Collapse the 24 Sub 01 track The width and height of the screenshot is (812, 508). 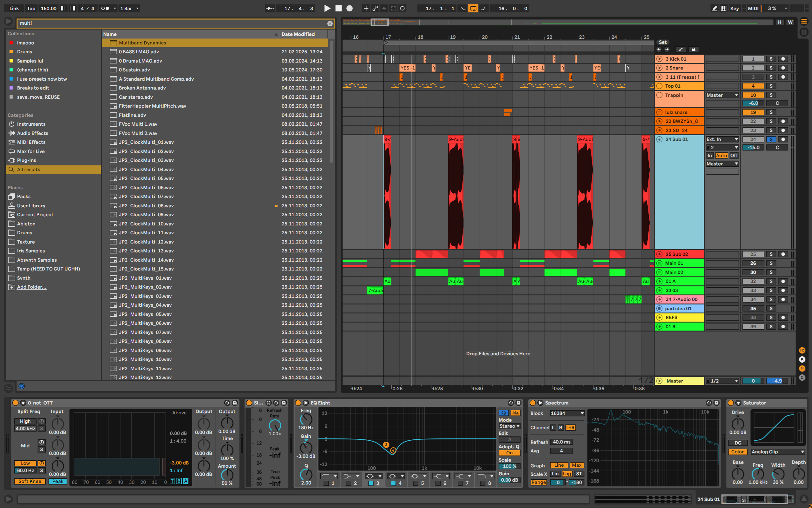pos(659,139)
